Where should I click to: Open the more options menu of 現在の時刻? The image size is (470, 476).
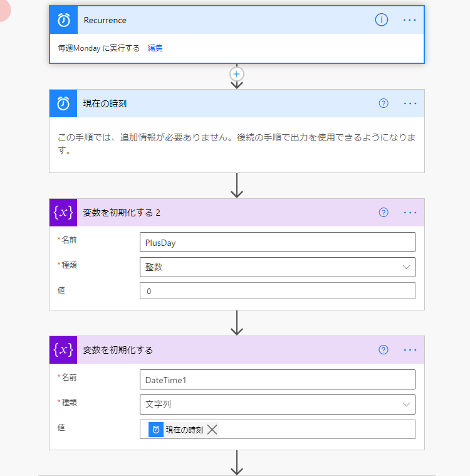point(410,103)
